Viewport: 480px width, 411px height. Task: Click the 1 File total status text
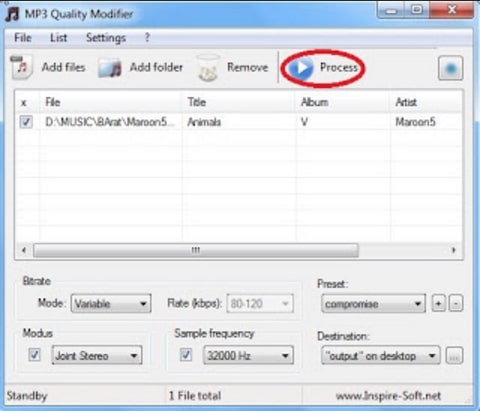[x=195, y=396]
